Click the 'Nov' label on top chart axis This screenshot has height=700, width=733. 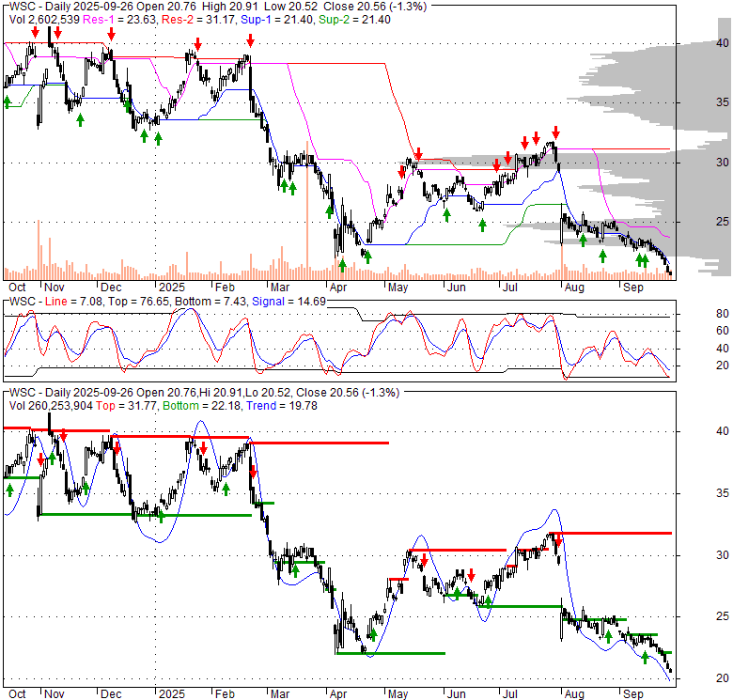[x=55, y=288]
